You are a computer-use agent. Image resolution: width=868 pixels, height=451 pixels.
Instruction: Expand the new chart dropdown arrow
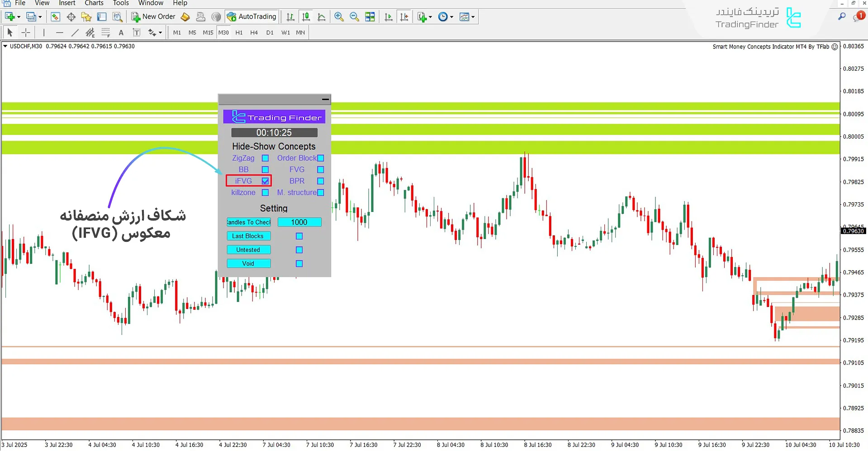(19, 17)
